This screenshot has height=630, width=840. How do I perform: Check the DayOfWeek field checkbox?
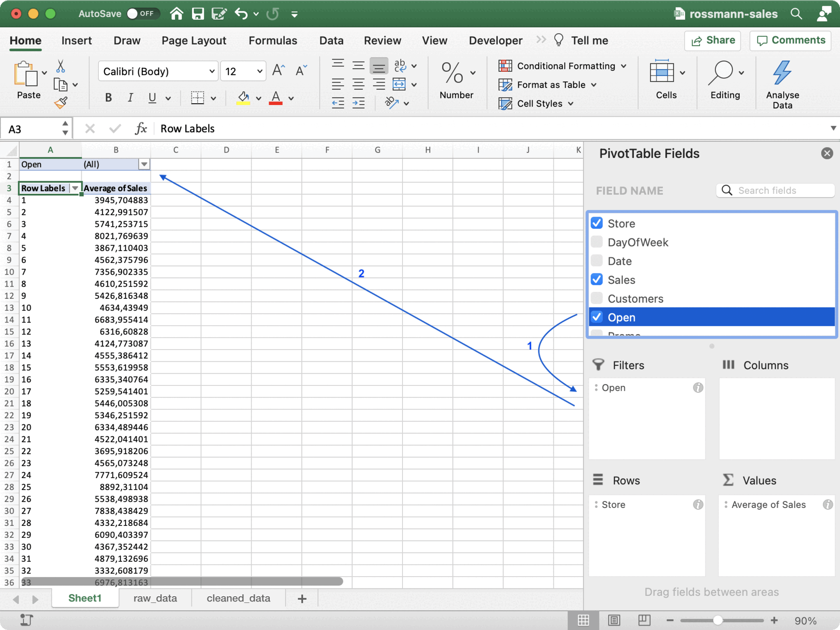(x=597, y=242)
